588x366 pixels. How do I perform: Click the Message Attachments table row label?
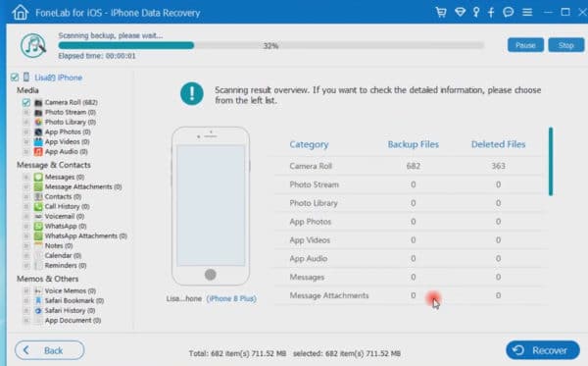329,295
